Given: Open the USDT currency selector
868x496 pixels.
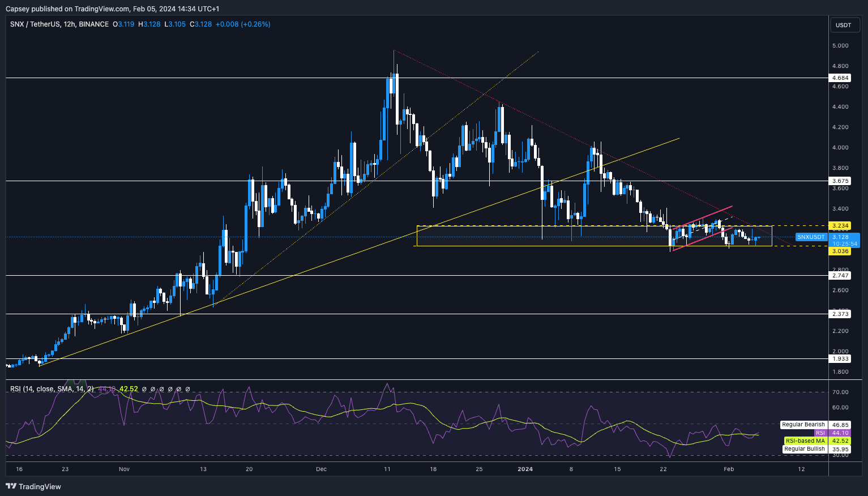Looking at the screenshot, I should 844,25.
